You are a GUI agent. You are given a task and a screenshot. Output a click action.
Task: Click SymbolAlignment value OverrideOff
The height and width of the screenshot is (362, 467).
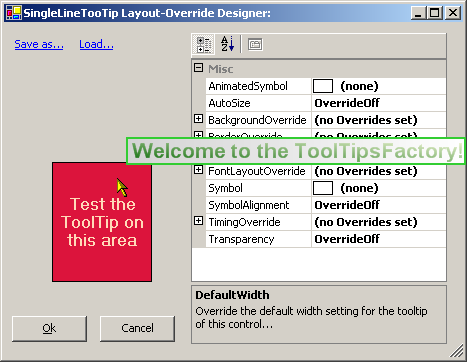coord(347,205)
